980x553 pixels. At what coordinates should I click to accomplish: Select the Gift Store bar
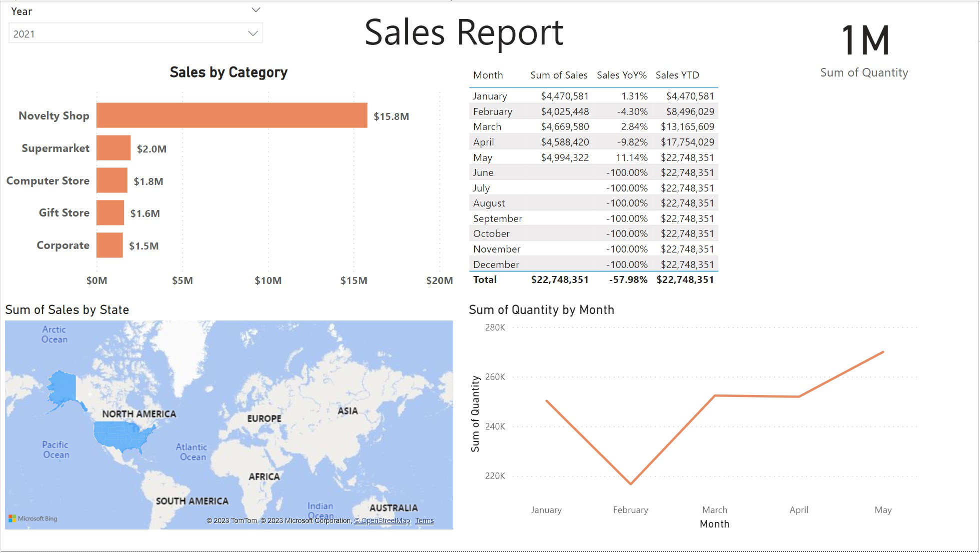[x=110, y=212]
